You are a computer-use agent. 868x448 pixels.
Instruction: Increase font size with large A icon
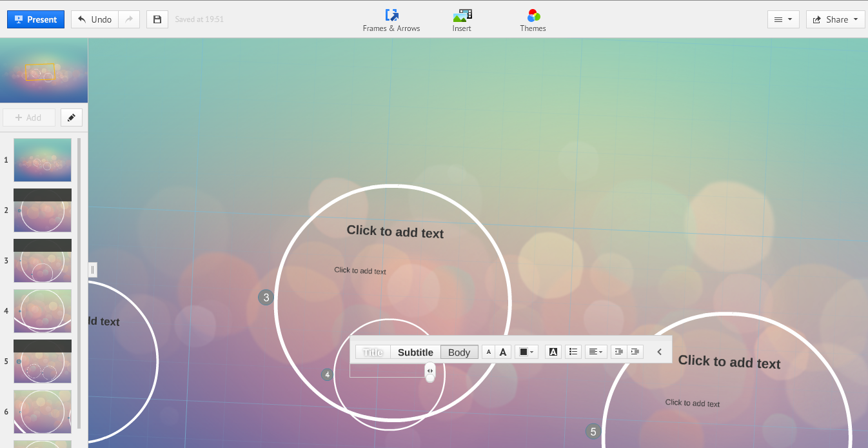503,352
